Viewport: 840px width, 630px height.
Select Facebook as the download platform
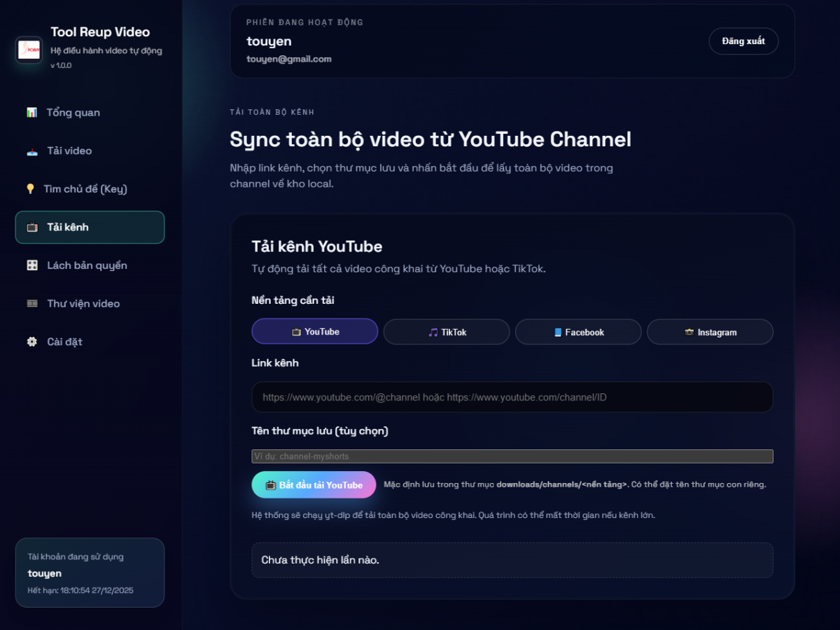578,332
